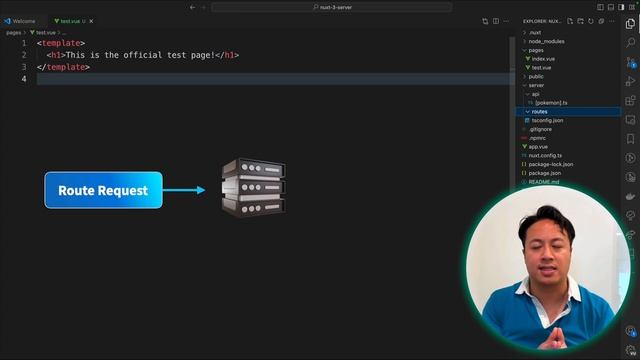The width and height of the screenshot is (640, 360).
Task: Click the opening <template> tag
Action: pos(61,43)
